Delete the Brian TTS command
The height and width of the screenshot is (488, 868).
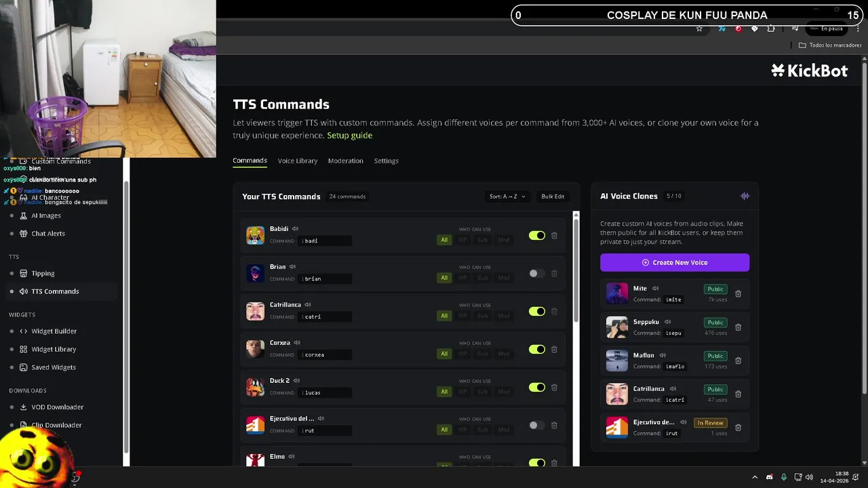click(x=554, y=273)
